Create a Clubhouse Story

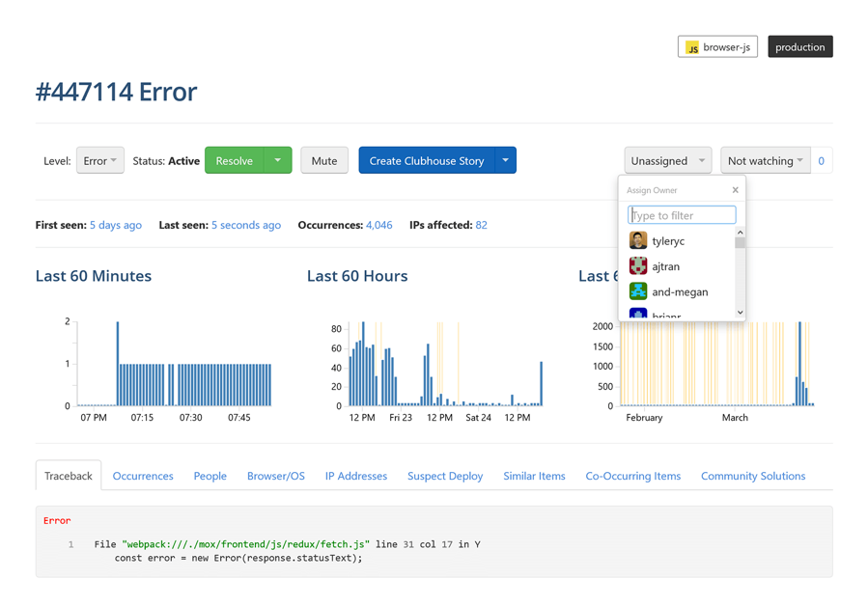427,160
